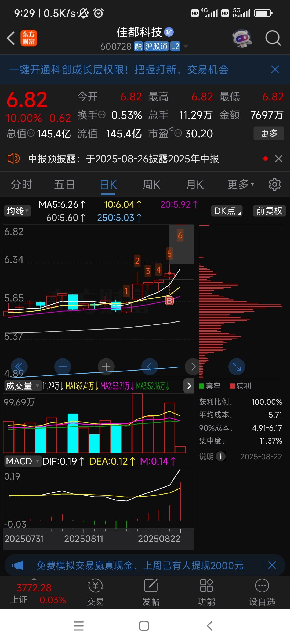
Task: Open the search magnifier icon
Action: (273, 38)
